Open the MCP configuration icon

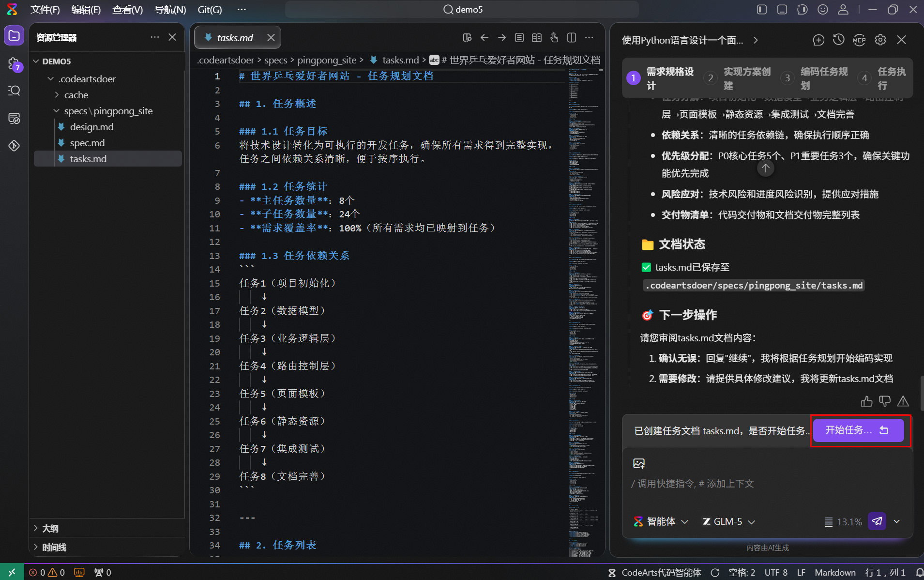click(859, 40)
